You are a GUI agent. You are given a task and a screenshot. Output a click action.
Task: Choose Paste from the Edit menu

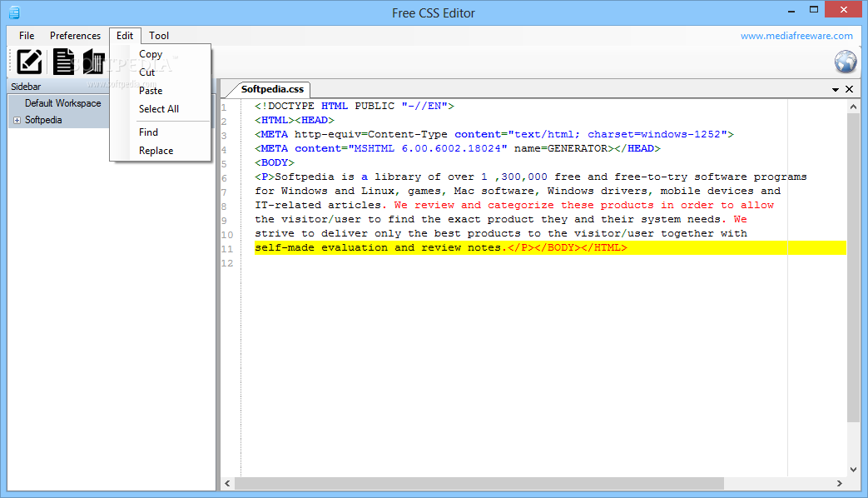coord(161,91)
